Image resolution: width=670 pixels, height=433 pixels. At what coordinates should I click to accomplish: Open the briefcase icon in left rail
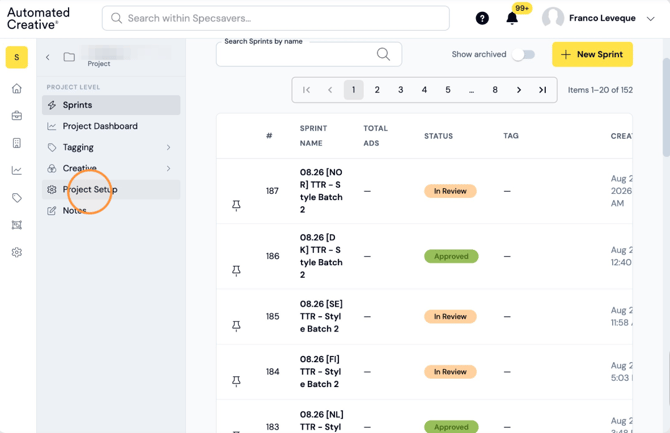[17, 116]
